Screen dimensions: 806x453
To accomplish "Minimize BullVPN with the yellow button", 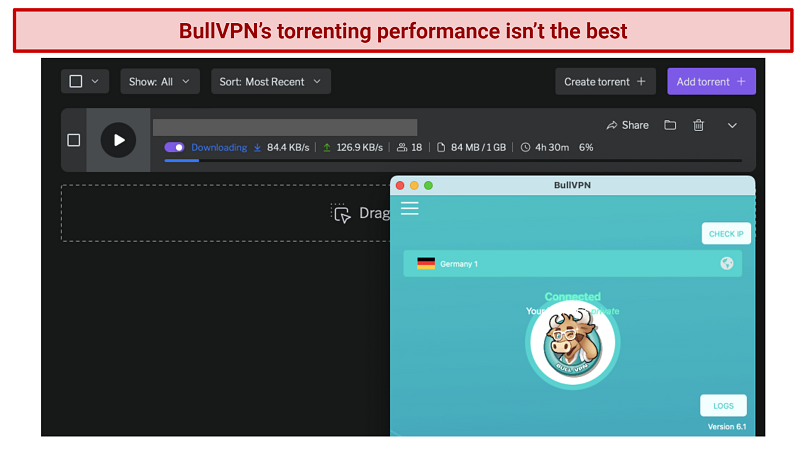I will click(414, 185).
